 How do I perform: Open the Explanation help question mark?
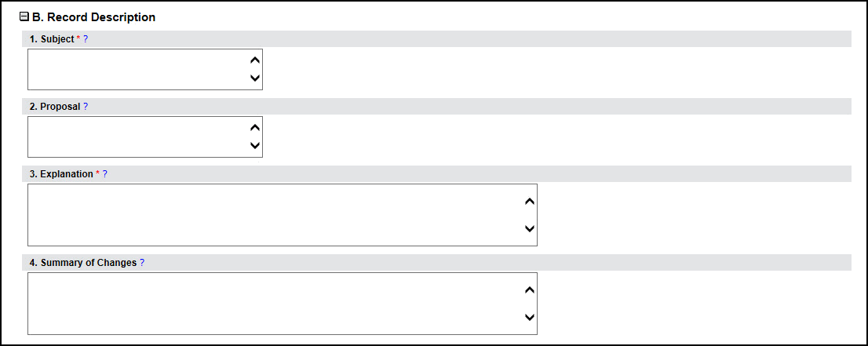105,174
